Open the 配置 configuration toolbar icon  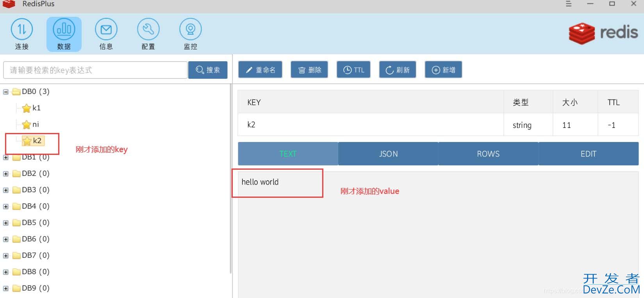148,34
